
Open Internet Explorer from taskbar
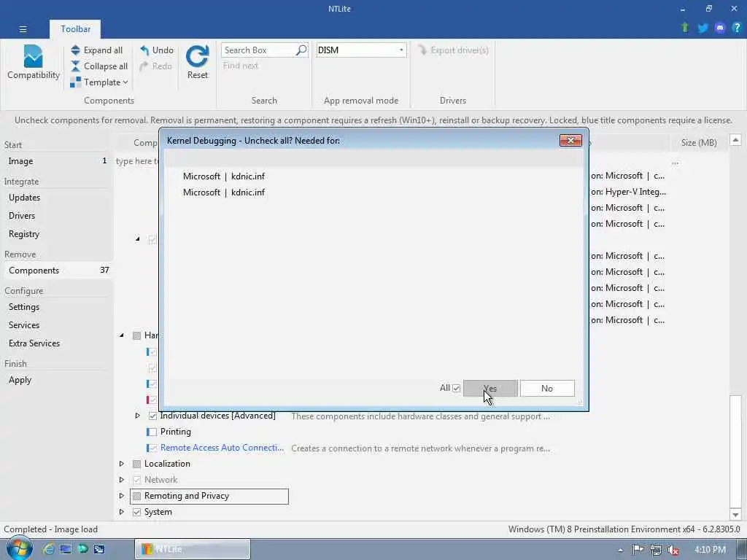click(49, 549)
